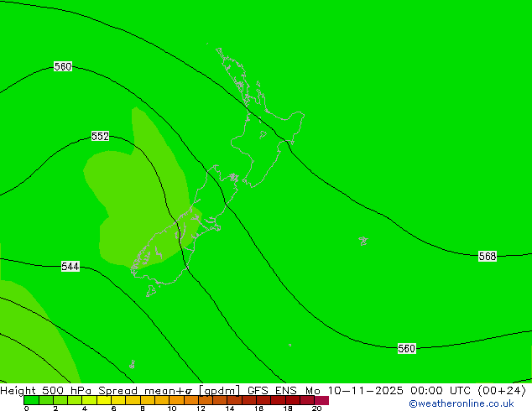Click the date '10-11-2025' in caption
This screenshot has width=532, height=411.
click(365, 391)
